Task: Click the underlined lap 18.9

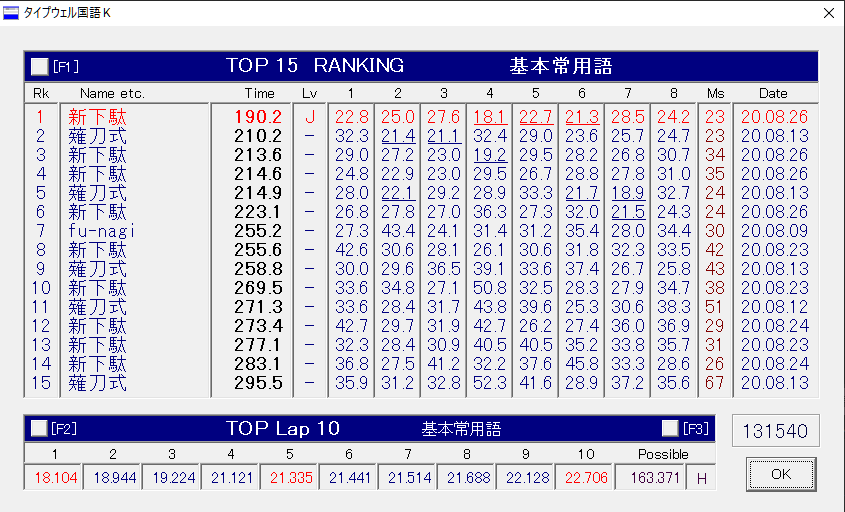Action: pyautogui.click(x=628, y=193)
